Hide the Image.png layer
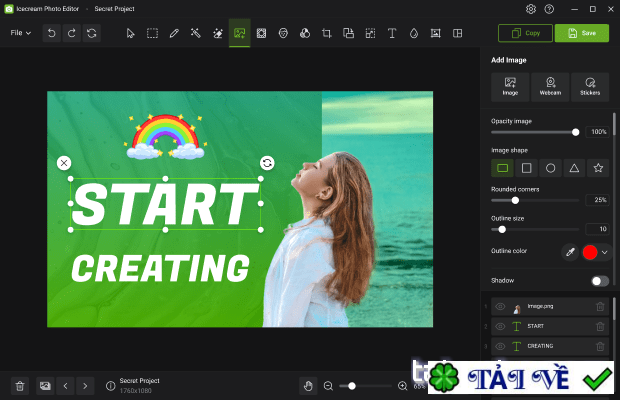620x400 pixels. (501, 307)
